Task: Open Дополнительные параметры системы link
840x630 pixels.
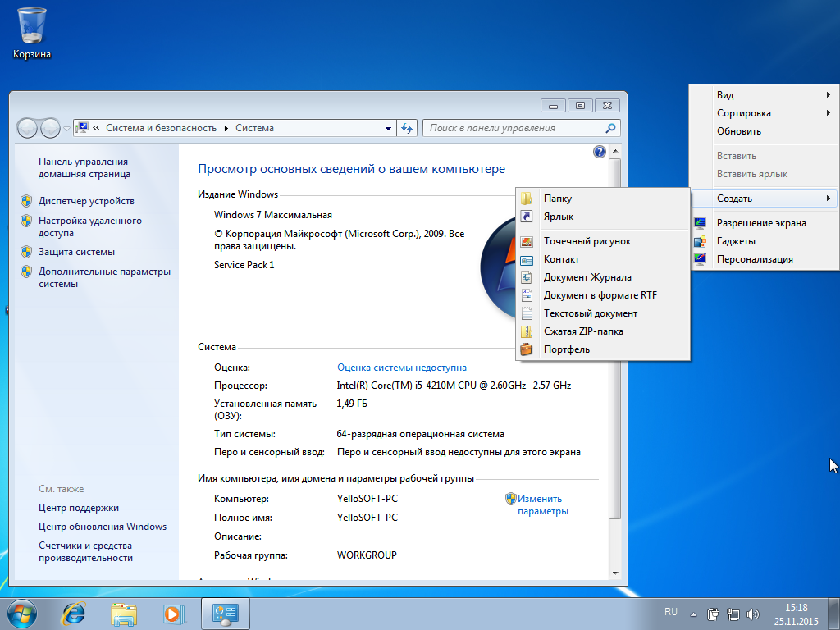Action: 104,277
